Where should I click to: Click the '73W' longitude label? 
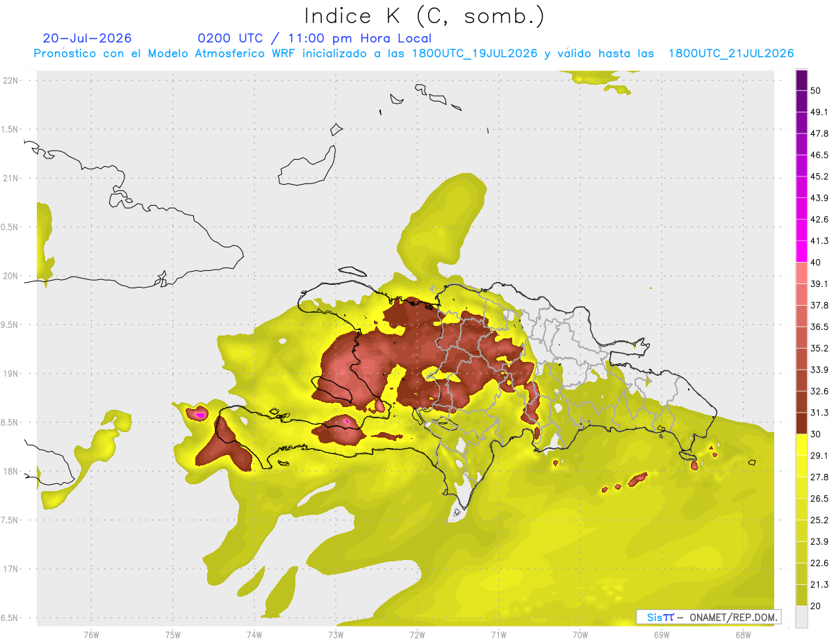point(336,635)
